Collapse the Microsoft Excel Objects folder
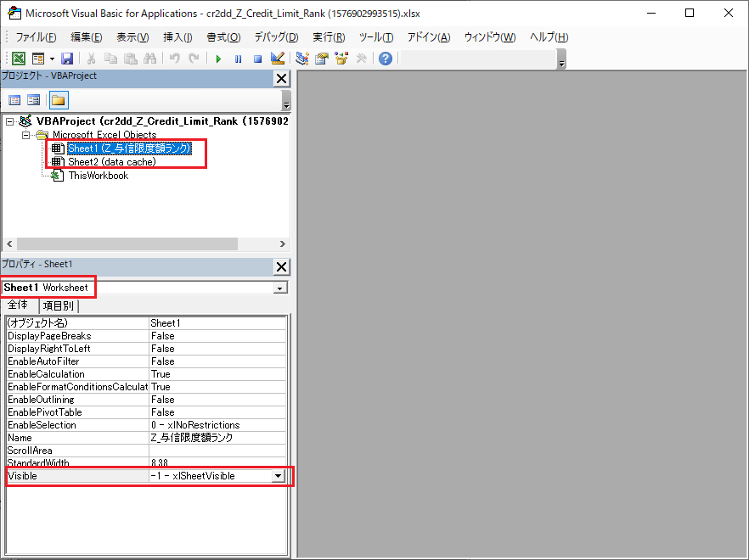This screenshot has width=749, height=560. click(25, 135)
